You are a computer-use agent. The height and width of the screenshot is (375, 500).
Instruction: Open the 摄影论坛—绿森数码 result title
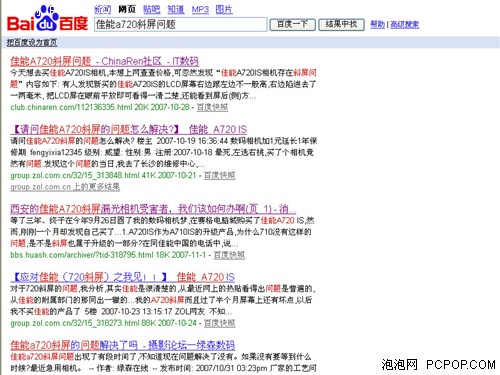pyautogui.click(x=123, y=345)
